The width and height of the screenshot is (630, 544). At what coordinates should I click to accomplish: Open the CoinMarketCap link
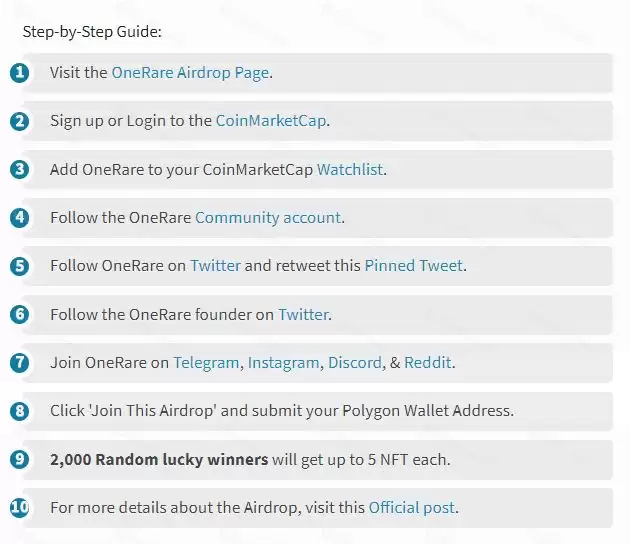[271, 121]
